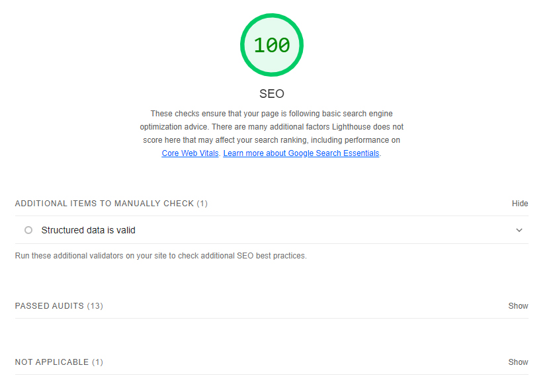The image size is (553, 392).
Task: Click the Additional Items to Manually Check heading
Action: tap(104, 204)
